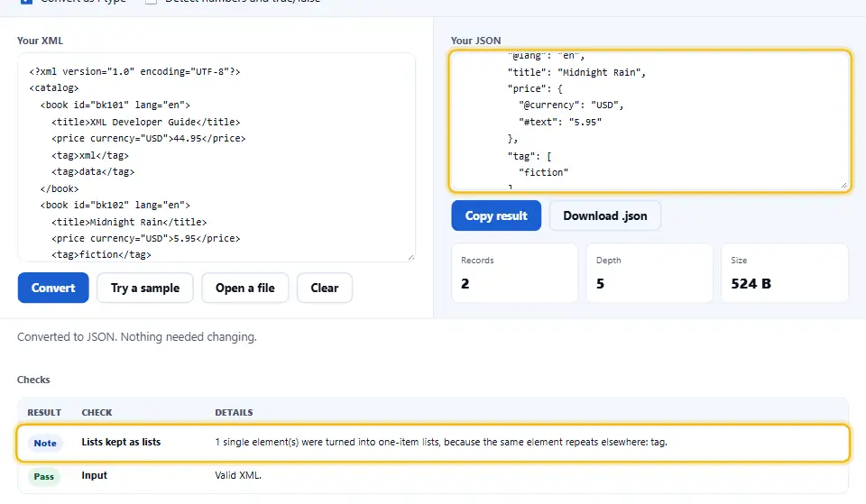This screenshot has height=504, width=866.
Task: Click the 'Your JSON' label
Action: pos(476,41)
